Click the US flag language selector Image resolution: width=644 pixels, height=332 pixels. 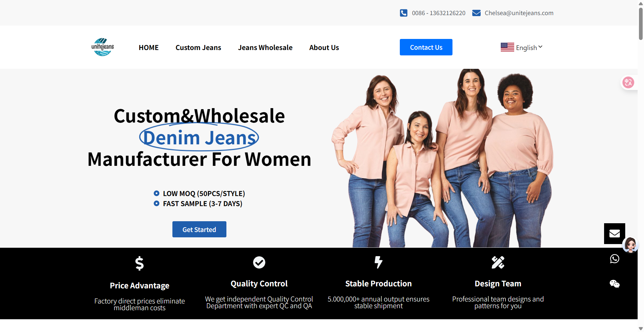pyautogui.click(x=507, y=47)
